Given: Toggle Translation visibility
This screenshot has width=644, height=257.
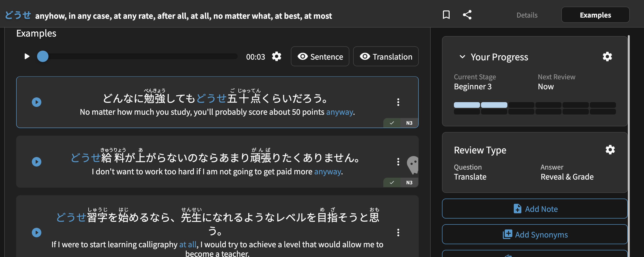Looking at the screenshot, I should click(x=386, y=56).
